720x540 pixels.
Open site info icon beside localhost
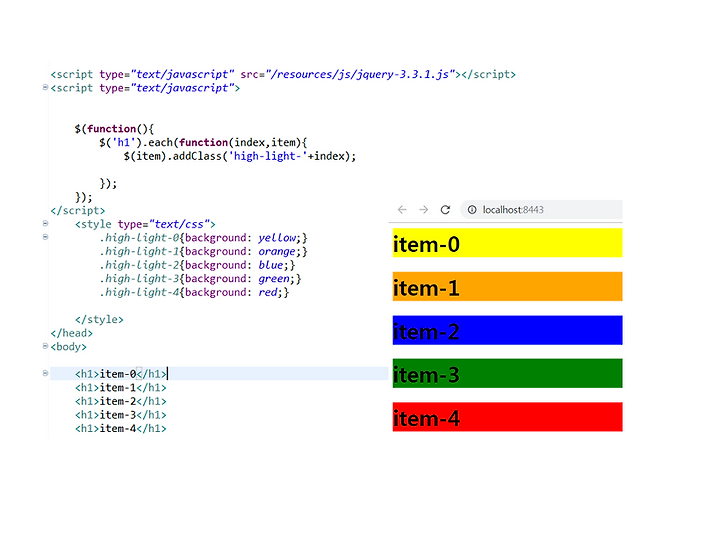[472, 210]
